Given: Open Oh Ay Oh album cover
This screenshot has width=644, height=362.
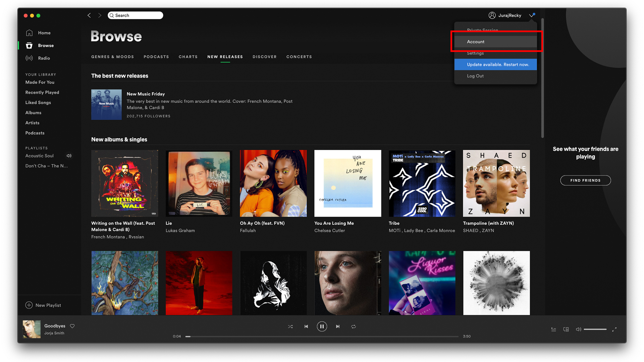Looking at the screenshot, I should pyautogui.click(x=273, y=183).
